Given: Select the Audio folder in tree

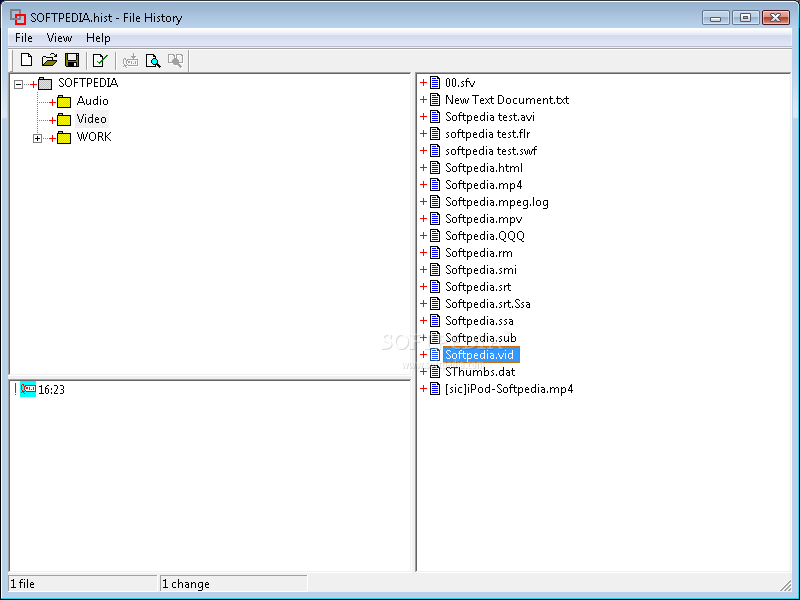Looking at the screenshot, I should (92, 101).
